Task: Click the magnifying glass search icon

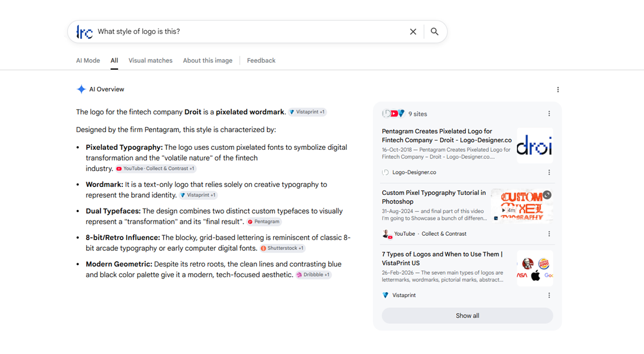Action: click(435, 32)
